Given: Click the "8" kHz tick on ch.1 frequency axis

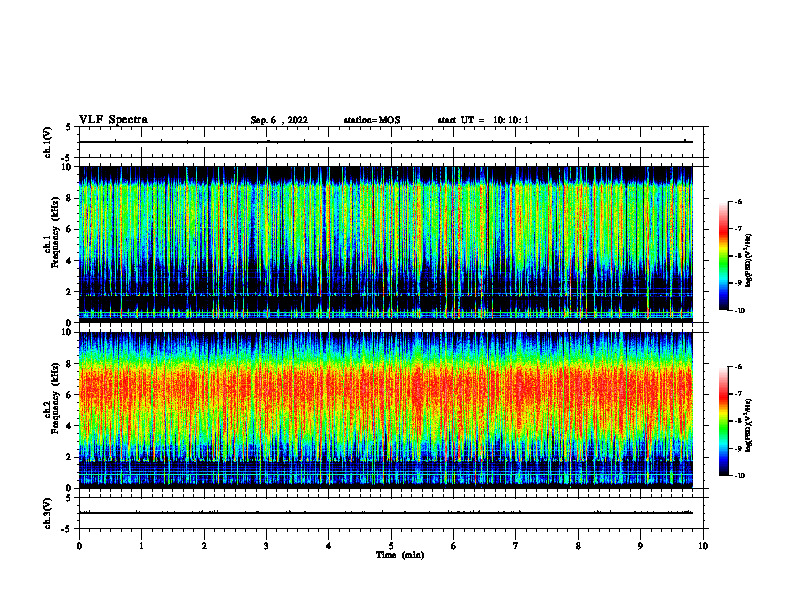Looking at the screenshot, I should 70,198.
